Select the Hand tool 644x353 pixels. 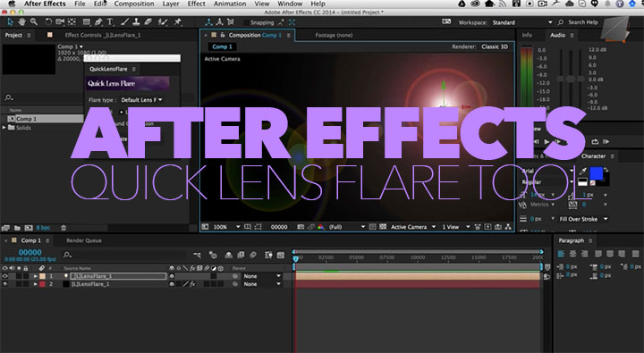(x=21, y=21)
